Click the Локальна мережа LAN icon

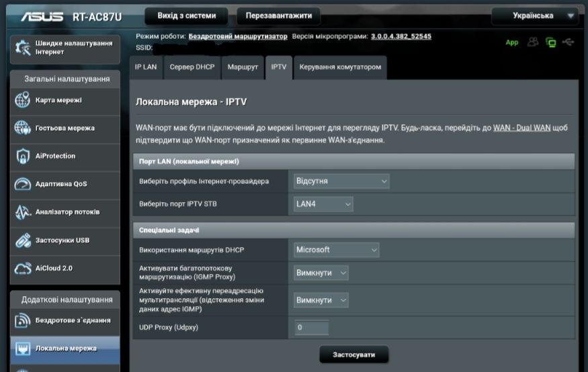pyautogui.click(x=22, y=348)
